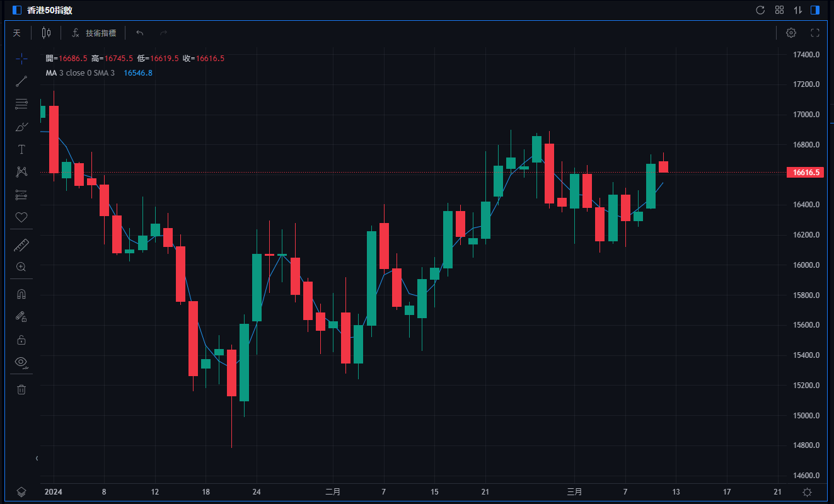Select the forecast and position tool
The height and width of the screenshot is (504, 834).
21,195
